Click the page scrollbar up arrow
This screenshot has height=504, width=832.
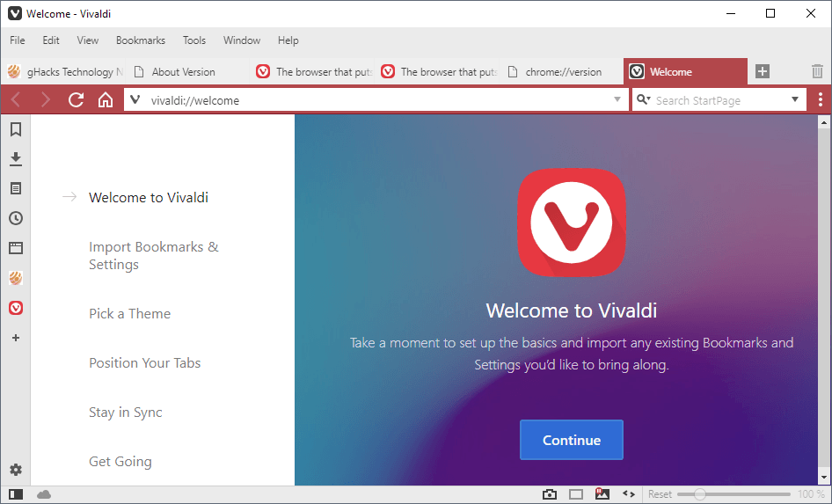(x=824, y=122)
